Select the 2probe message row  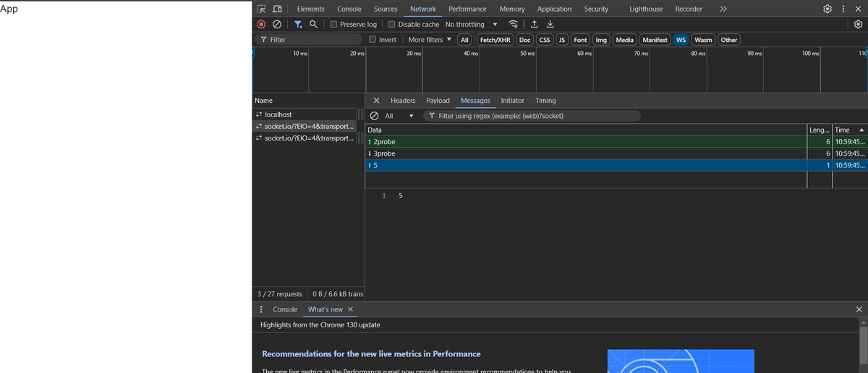pyautogui.click(x=618, y=142)
